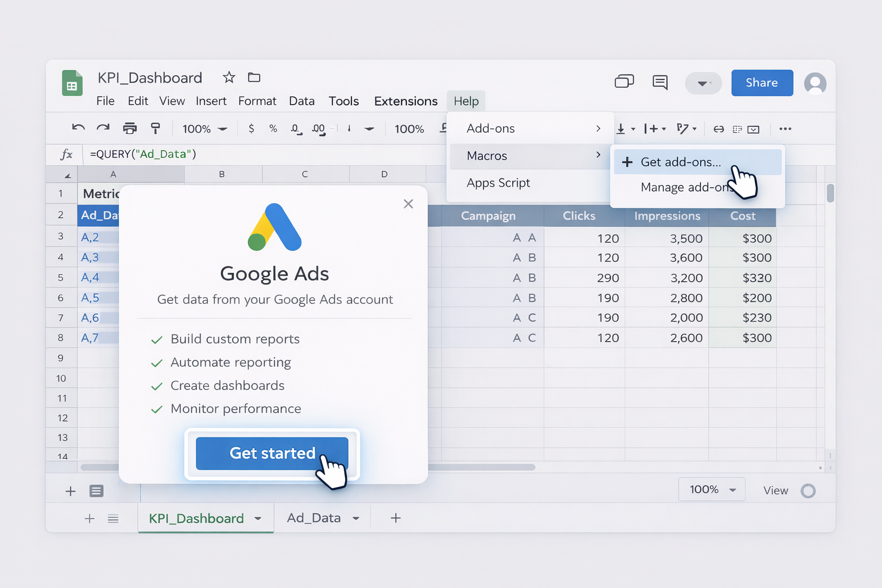
Task: Open the Edit menu
Action: click(x=138, y=101)
